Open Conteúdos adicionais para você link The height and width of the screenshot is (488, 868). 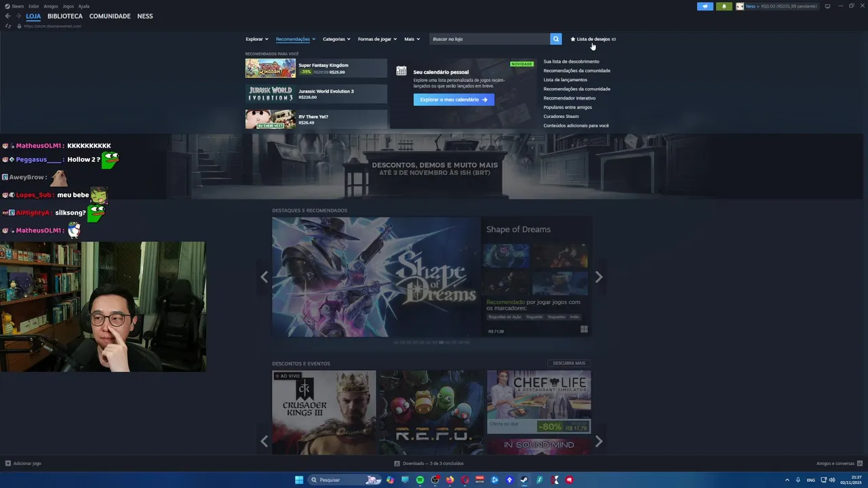[576, 125]
